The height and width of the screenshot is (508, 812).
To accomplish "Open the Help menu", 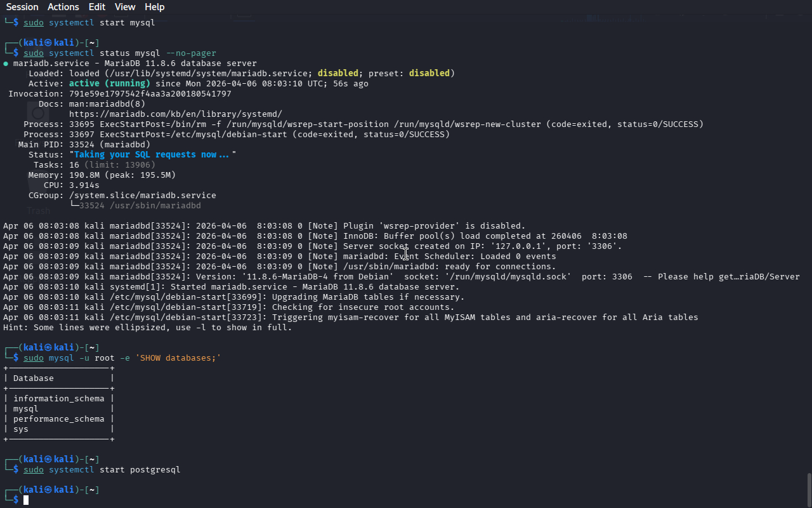I will [154, 7].
